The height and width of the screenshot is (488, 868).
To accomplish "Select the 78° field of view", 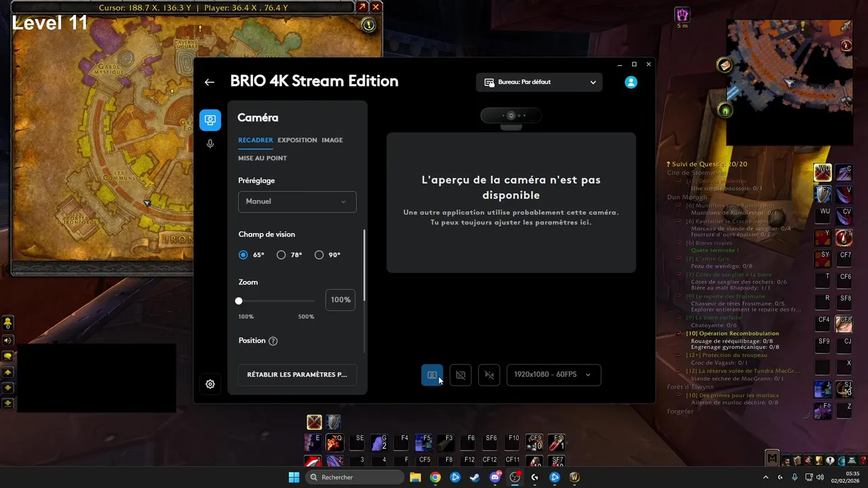I will coord(281,255).
